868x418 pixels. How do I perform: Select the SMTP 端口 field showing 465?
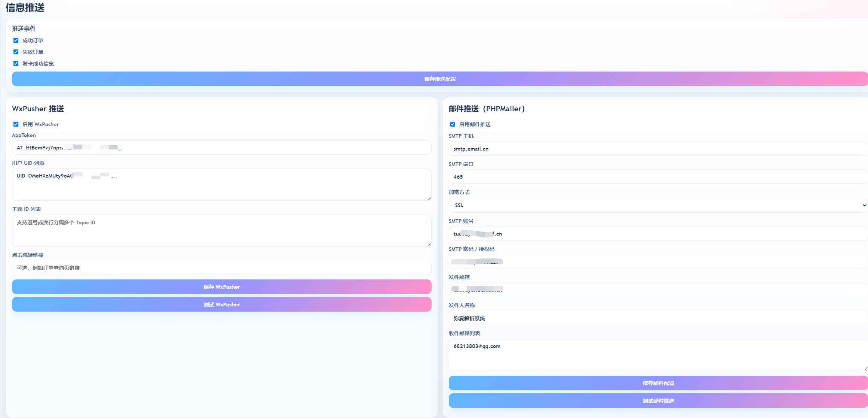click(658, 177)
